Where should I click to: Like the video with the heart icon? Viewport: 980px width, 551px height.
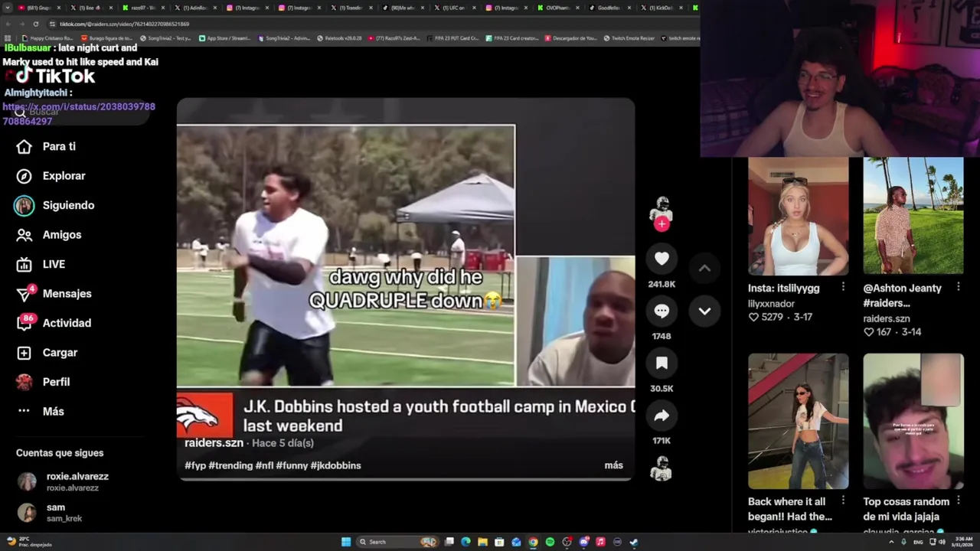tap(661, 259)
